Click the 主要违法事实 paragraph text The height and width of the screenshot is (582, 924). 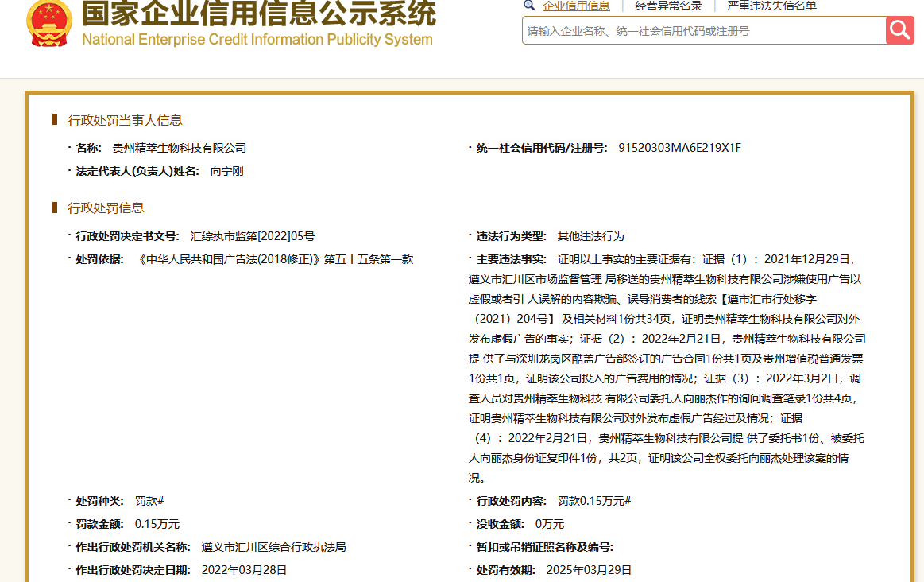667,369
